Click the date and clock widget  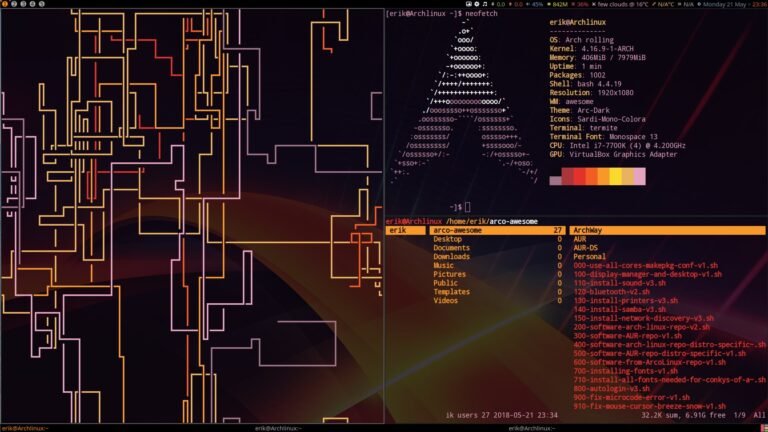pos(728,4)
